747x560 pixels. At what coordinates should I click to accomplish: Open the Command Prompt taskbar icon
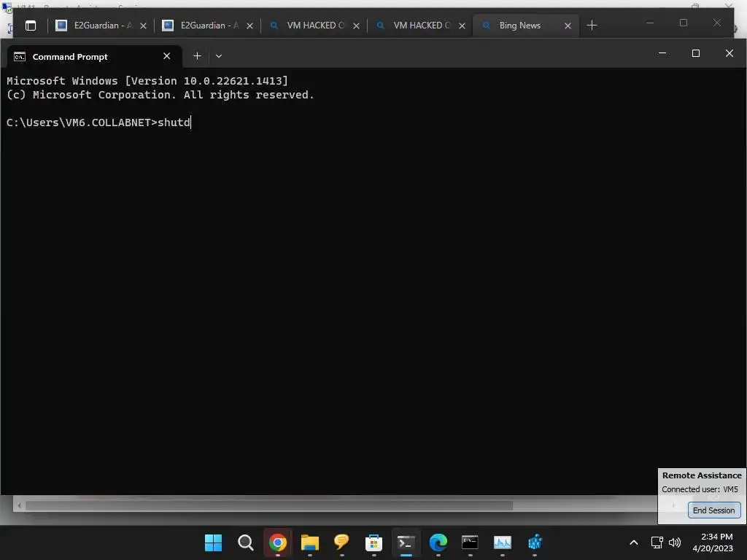(470, 542)
